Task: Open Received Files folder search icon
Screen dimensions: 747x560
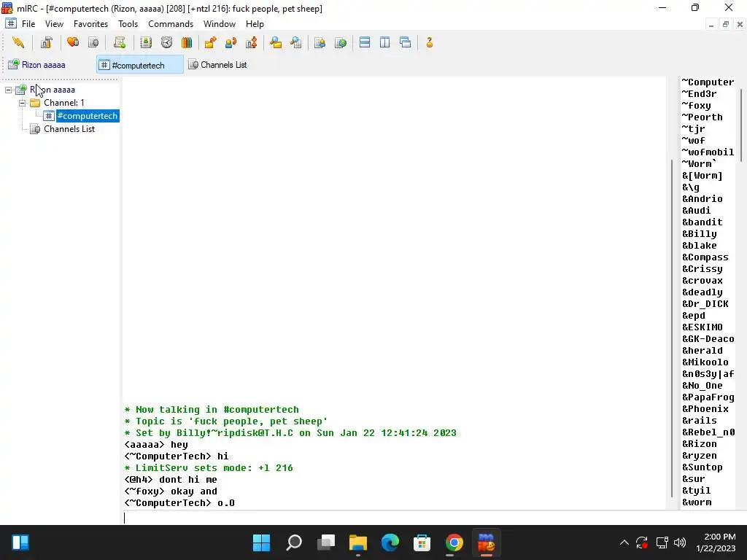Action: [x=275, y=43]
